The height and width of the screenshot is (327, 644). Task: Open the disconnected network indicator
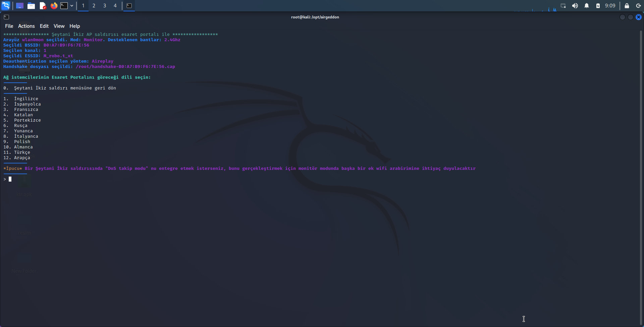click(563, 6)
